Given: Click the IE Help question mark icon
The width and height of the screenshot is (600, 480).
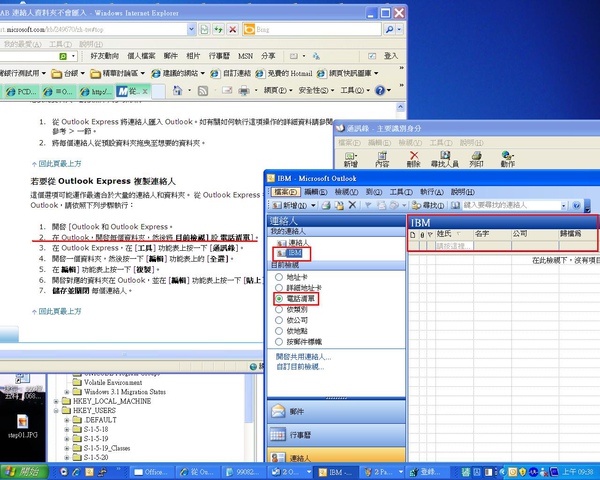Looking at the screenshot, I should tap(380, 91).
